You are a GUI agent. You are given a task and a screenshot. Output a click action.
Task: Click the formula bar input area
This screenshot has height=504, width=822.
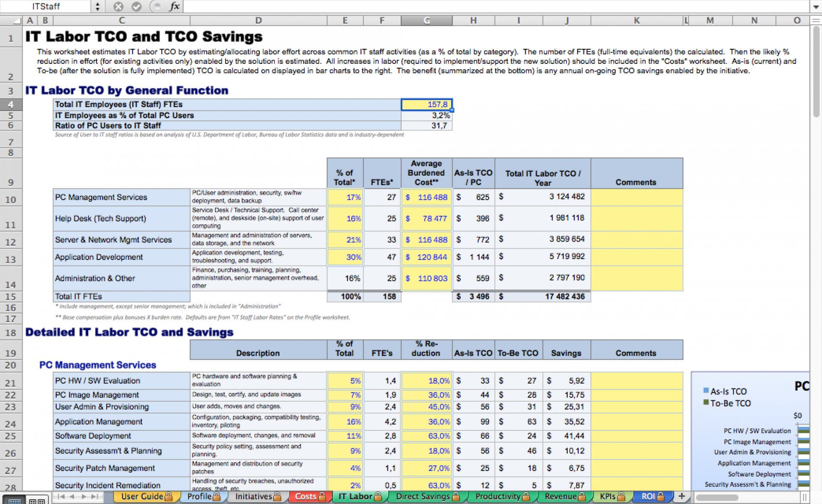pos(497,6)
